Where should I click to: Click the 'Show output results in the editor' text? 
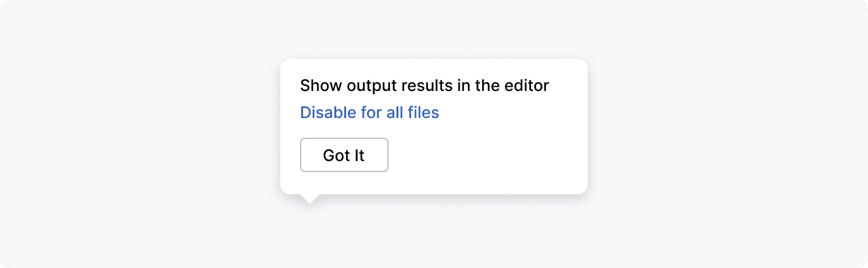[x=424, y=85]
